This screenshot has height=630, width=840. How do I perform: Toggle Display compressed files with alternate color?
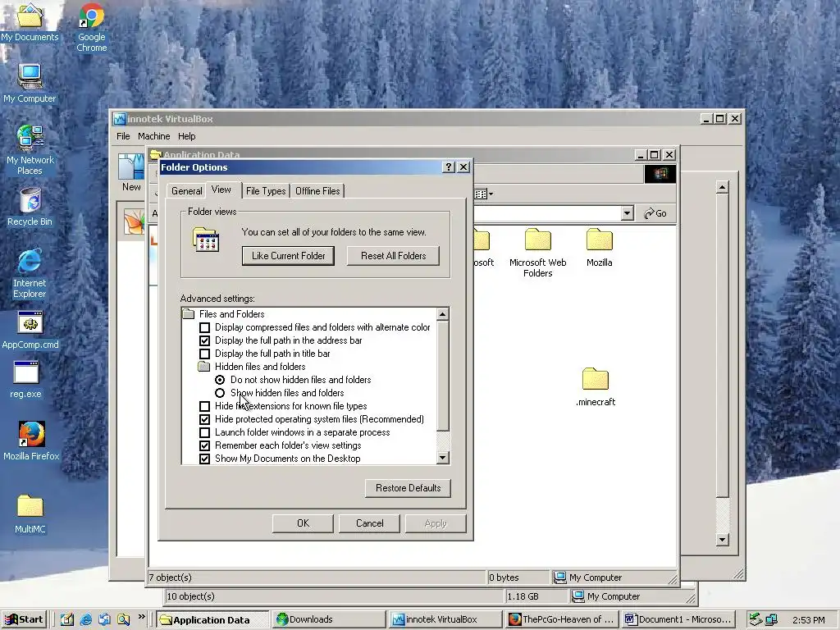tap(204, 327)
